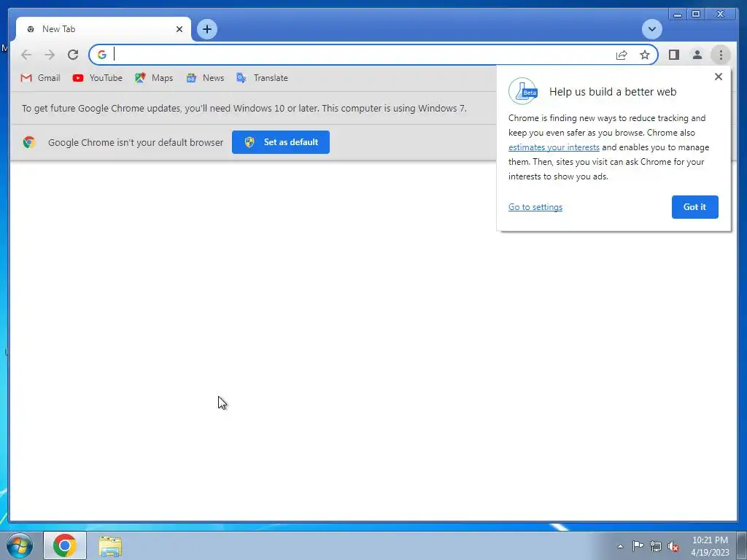
Task: Open Windows Start menu orb
Action: 20,545
